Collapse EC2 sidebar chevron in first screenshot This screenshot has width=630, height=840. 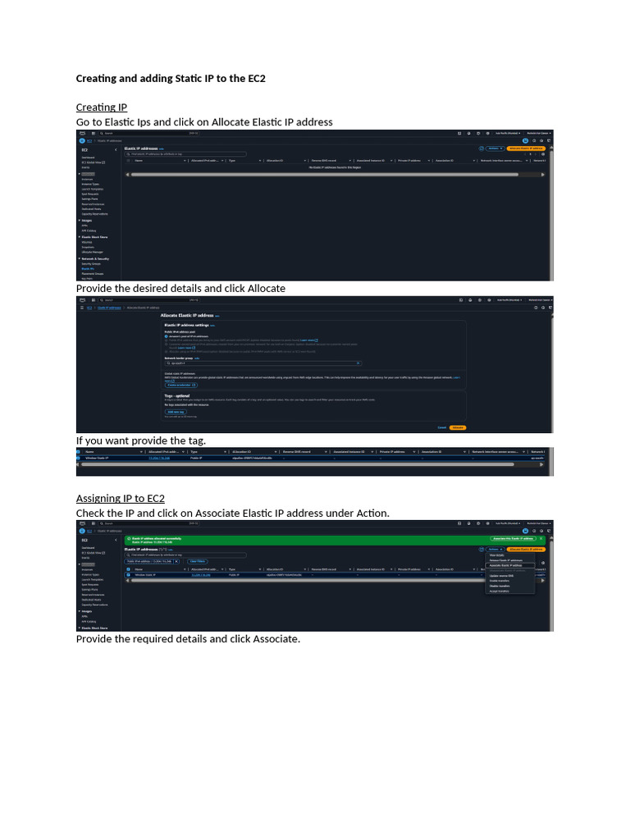click(x=116, y=150)
